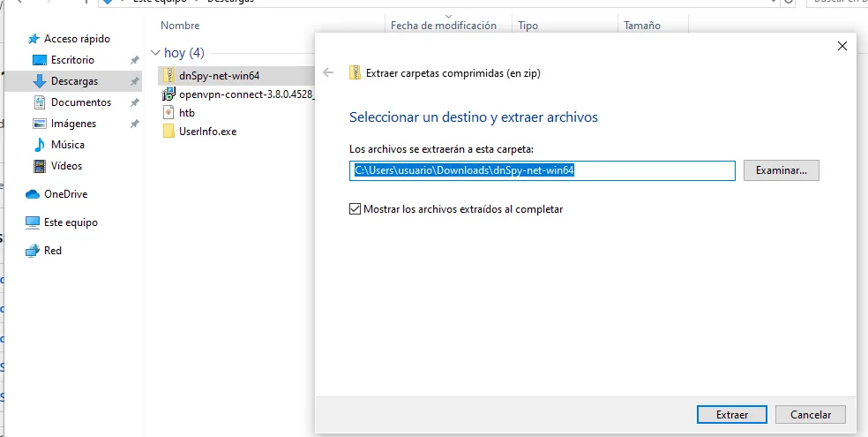Select Red in the navigation pane
The width and height of the screenshot is (868, 437).
click(x=53, y=251)
